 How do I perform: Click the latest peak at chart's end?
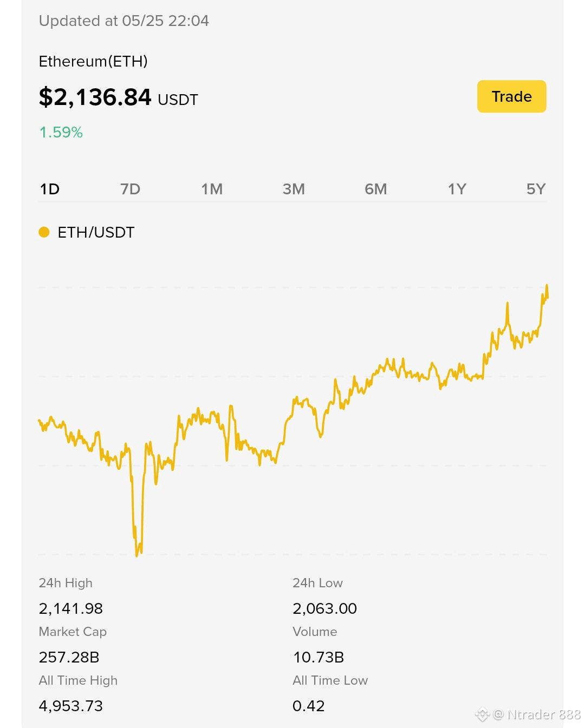[x=547, y=286]
